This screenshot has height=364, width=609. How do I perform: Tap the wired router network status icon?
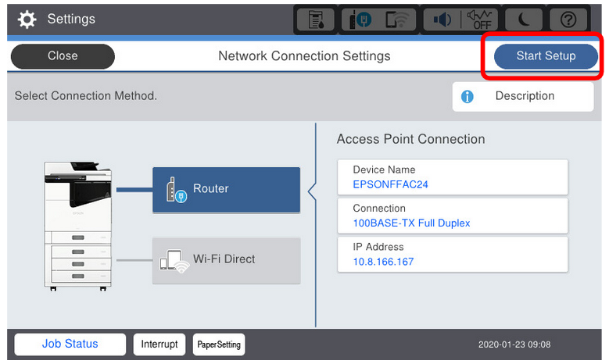(360, 20)
